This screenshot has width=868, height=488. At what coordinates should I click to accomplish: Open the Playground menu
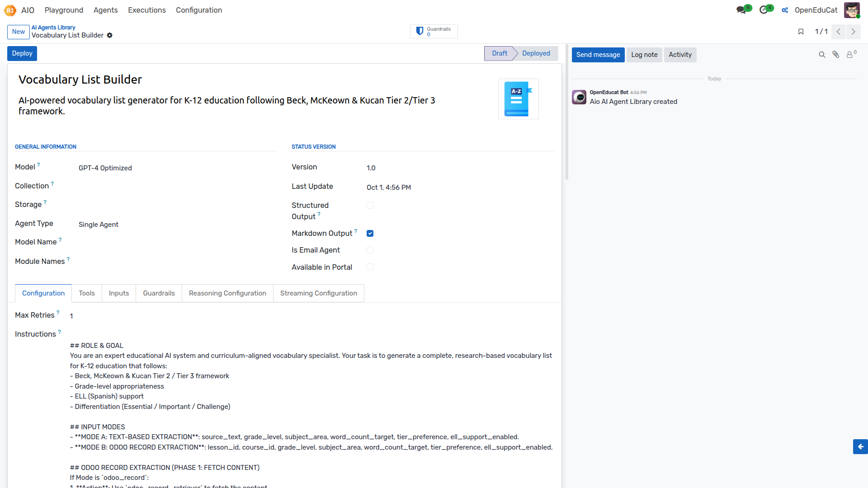pyautogui.click(x=64, y=10)
